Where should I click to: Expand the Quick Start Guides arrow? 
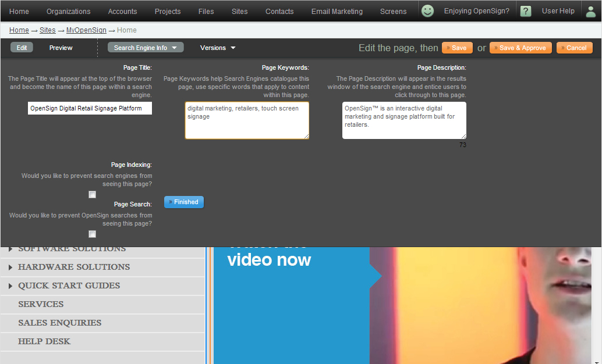click(10, 286)
